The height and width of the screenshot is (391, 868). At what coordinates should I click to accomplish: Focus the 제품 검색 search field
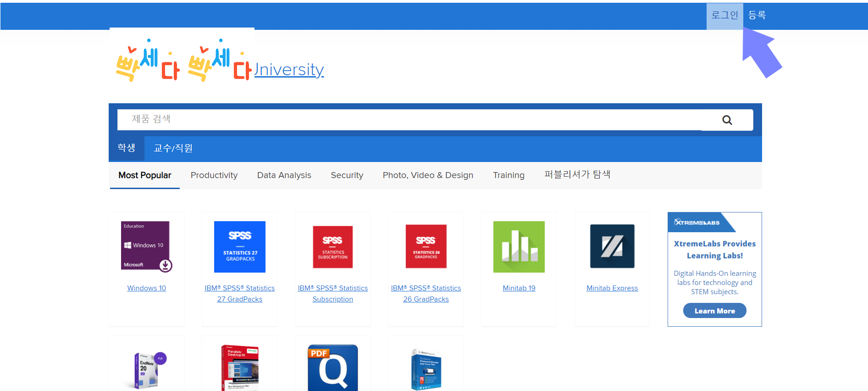[x=409, y=119]
